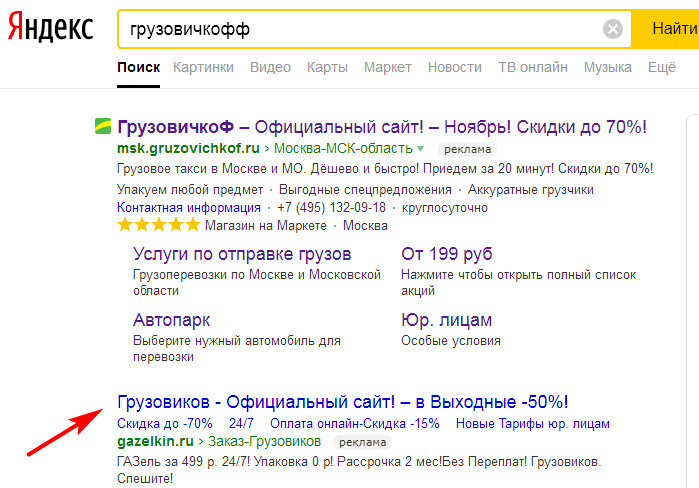This screenshot has width=699, height=488.
Task: Click реклама label on gazelkin result
Action: (362, 443)
